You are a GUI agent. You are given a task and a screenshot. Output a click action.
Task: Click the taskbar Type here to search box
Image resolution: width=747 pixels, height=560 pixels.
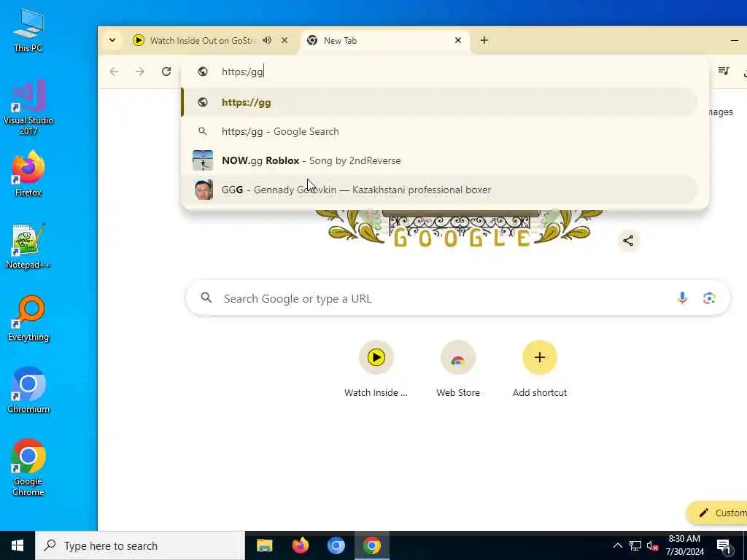(x=140, y=545)
